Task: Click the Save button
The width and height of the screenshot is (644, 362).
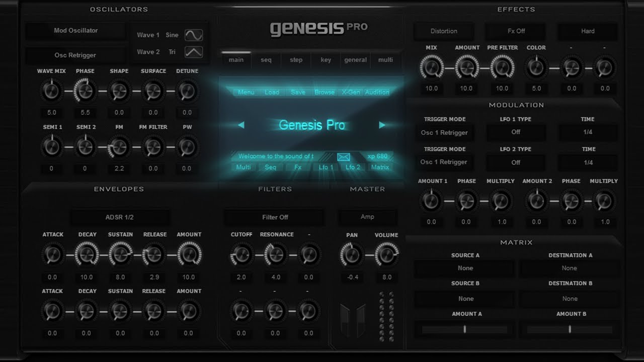Action: (x=298, y=93)
